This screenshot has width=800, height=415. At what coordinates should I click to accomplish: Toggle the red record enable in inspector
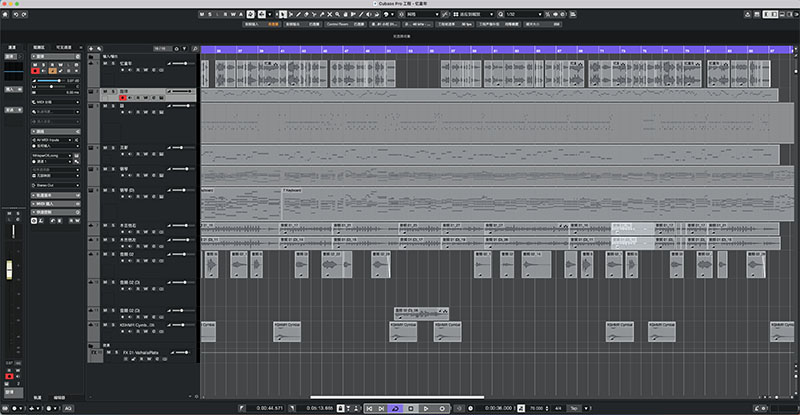tap(35, 70)
